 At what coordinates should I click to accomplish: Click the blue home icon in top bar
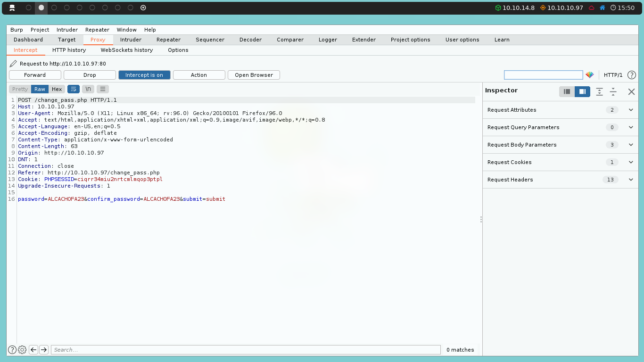(602, 8)
